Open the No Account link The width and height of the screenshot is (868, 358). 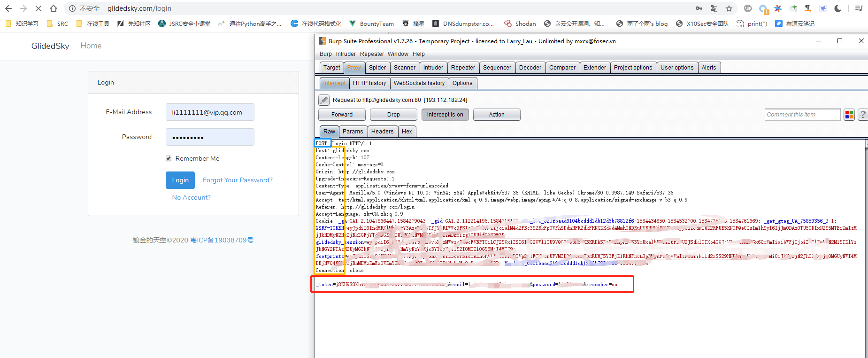[192, 197]
